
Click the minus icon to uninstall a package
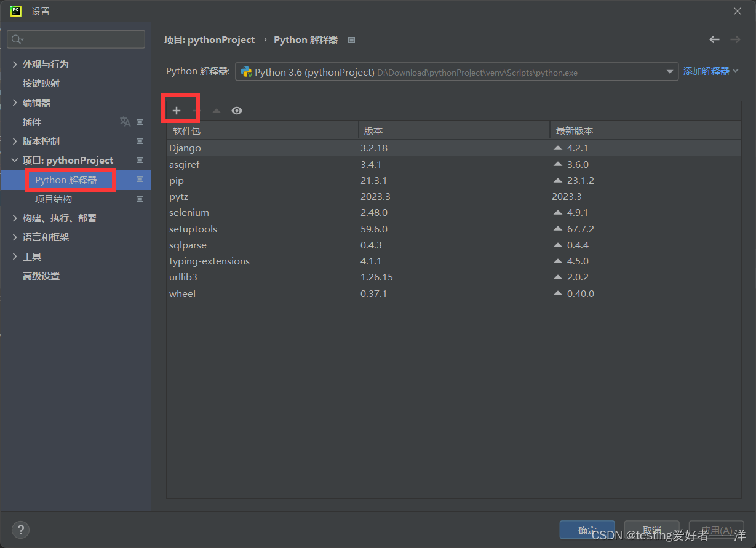tap(198, 110)
